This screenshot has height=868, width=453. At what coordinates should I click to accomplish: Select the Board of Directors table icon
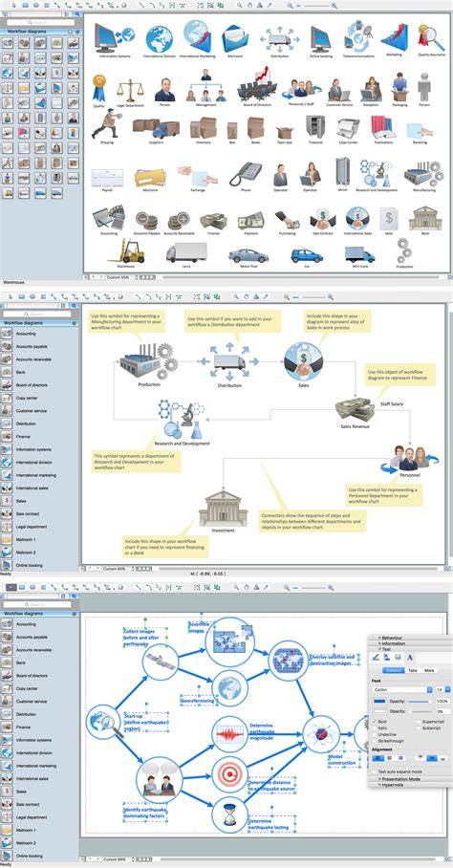256,87
